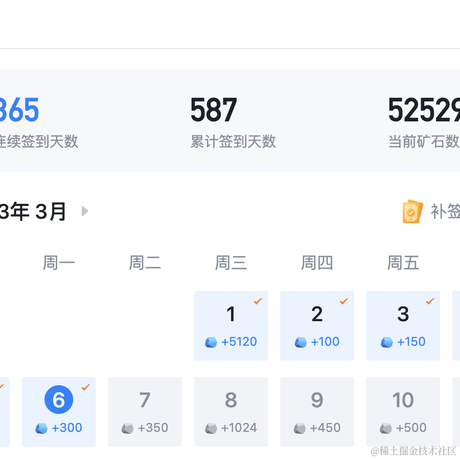Select calendar day 8 with +1024
Image resolution: width=460 pixels, height=460 pixels.
click(x=231, y=412)
